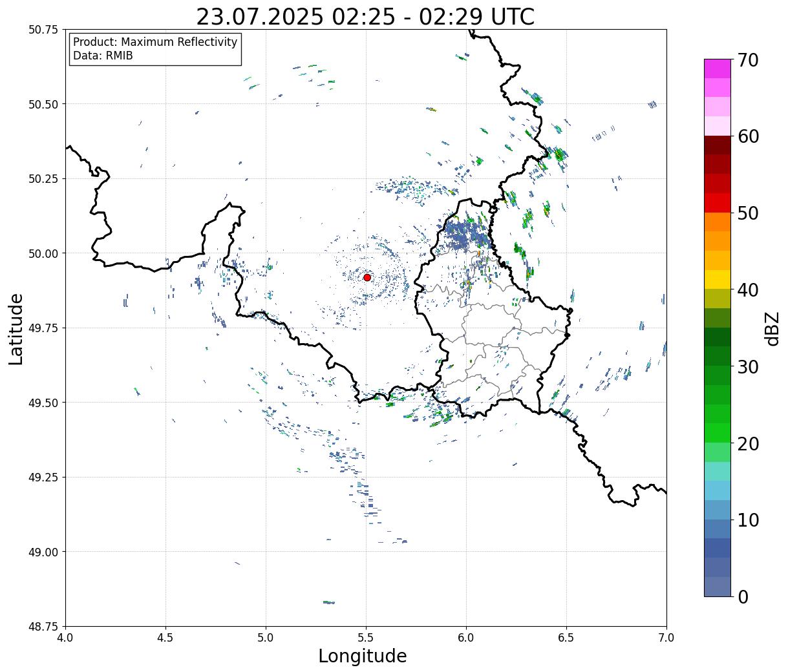Click the longitude tick label '5.5'
This screenshot has height=672, width=788.
(366, 638)
